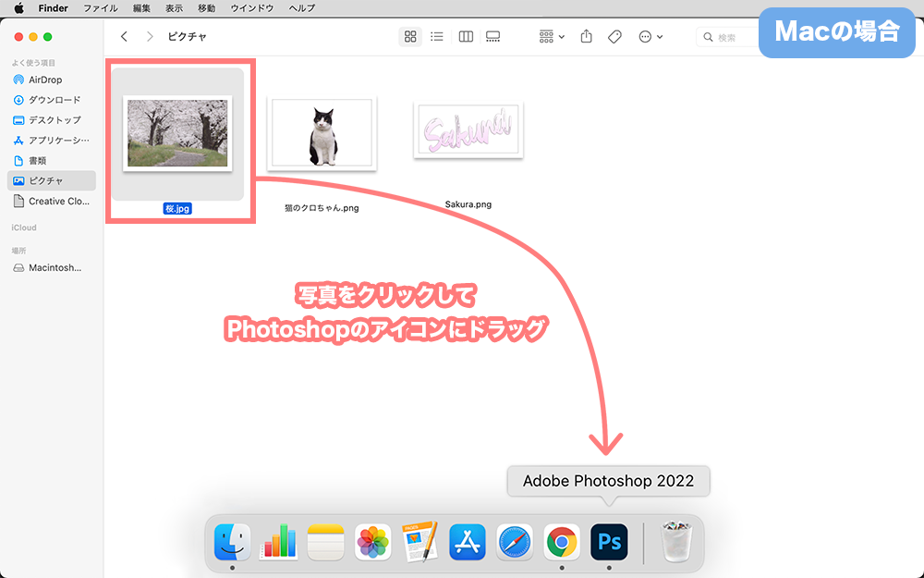This screenshot has height=578, width=924.
Task: Click the Finder search field
Action: [728, 37]
